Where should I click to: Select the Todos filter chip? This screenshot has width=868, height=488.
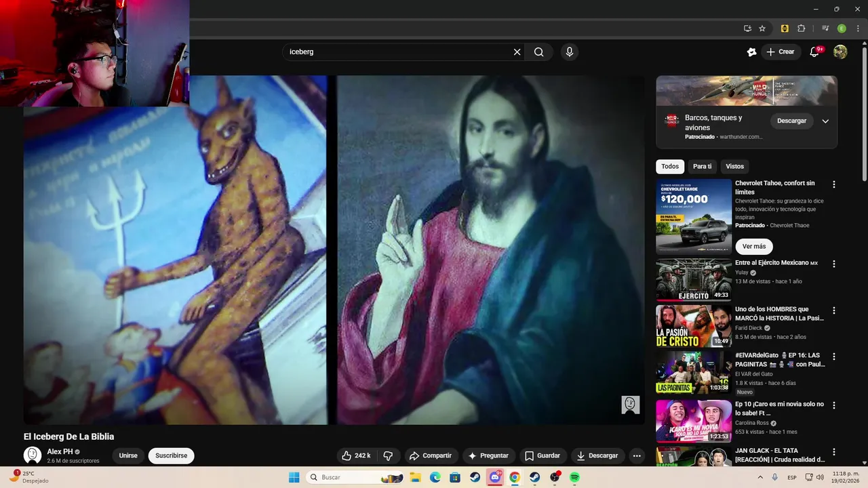click(670, 167)
